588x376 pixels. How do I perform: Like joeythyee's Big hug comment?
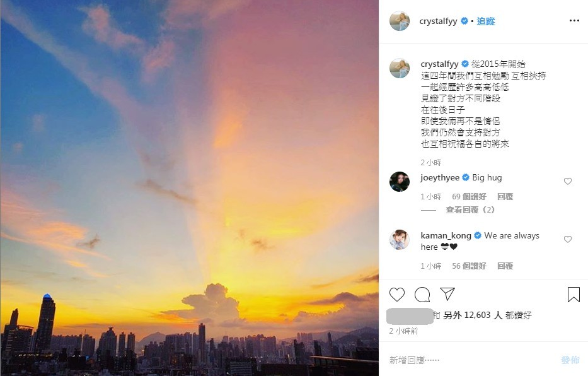pos(568,181)
